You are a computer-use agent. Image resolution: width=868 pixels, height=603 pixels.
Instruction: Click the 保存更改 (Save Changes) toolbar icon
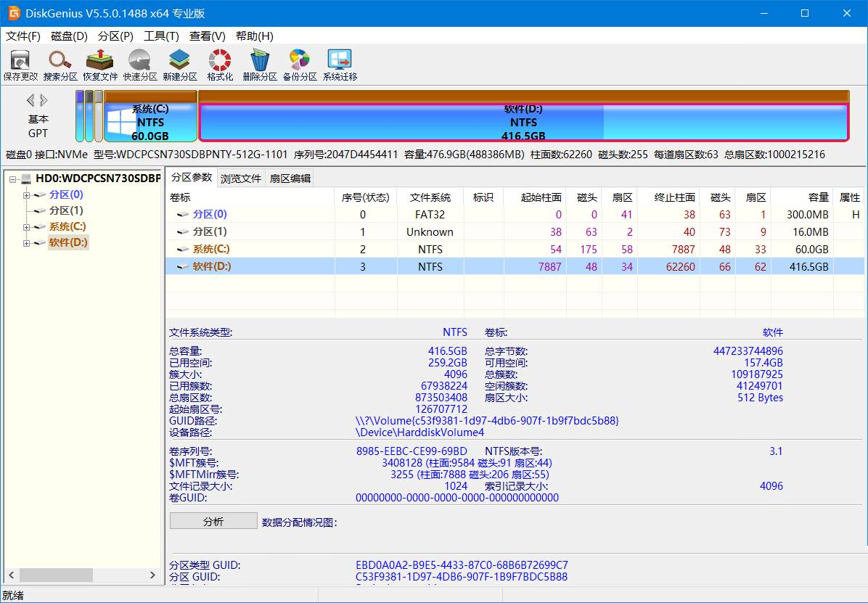(x=20, y=65)
